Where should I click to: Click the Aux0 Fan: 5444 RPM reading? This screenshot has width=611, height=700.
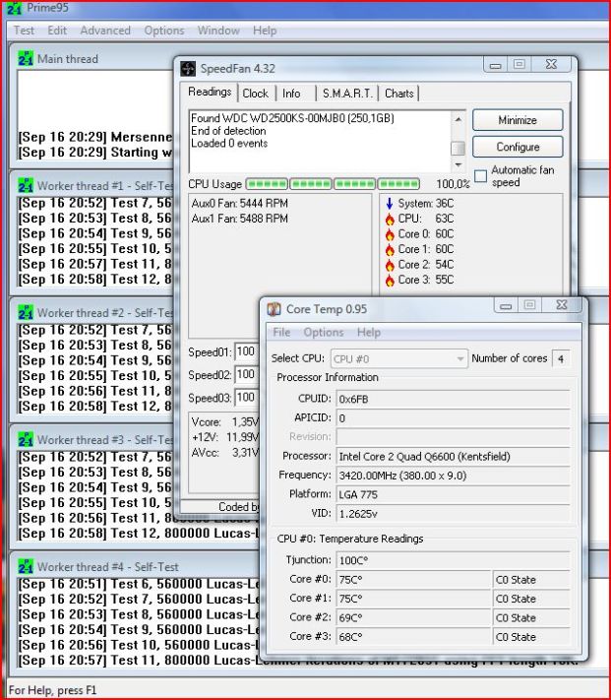tap(239, 204)
